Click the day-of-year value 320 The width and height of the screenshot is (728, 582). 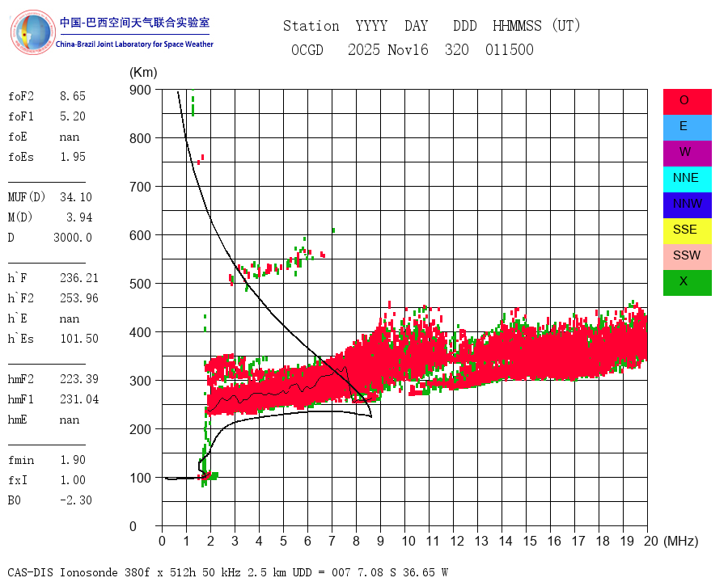[457, 49]
